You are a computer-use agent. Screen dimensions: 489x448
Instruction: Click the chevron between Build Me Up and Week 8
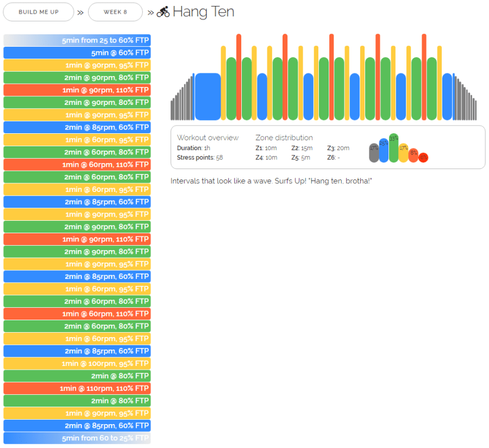(x=80, y=12)
